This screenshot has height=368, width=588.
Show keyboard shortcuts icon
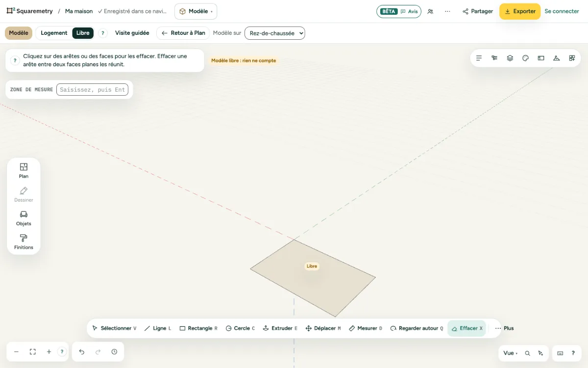coord(561,353)
